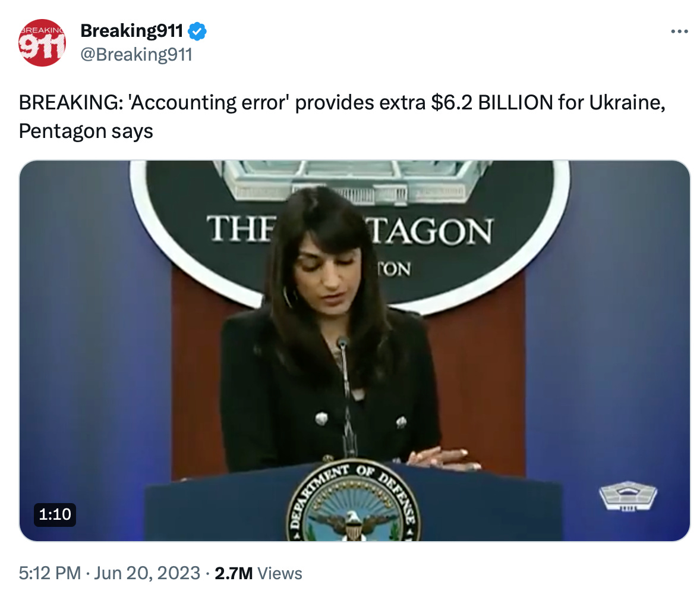Open the Breaking911 profile avatar
This screenshot has width=700, height=603.
coord(42,43)
